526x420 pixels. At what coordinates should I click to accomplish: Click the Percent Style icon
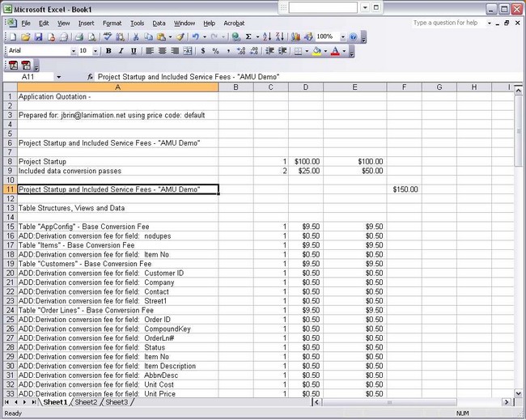pos(215,51)
